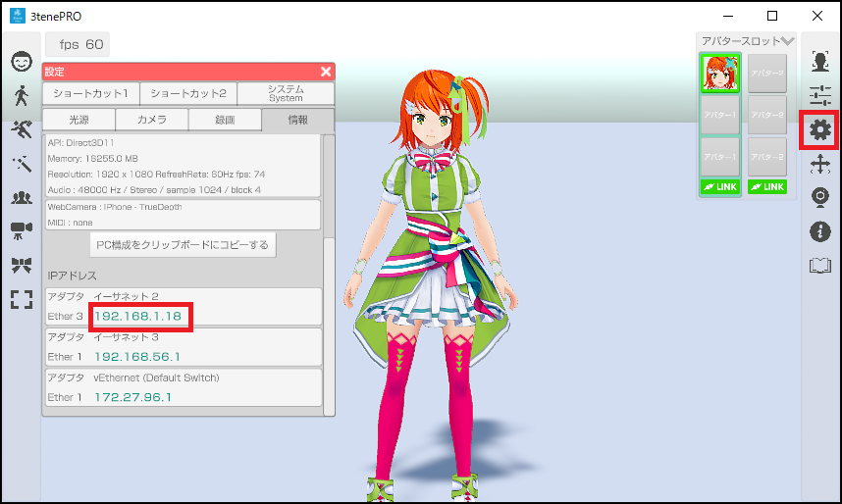Open the avatar silhouette icon in right sidebar

(x=820, y=61)
